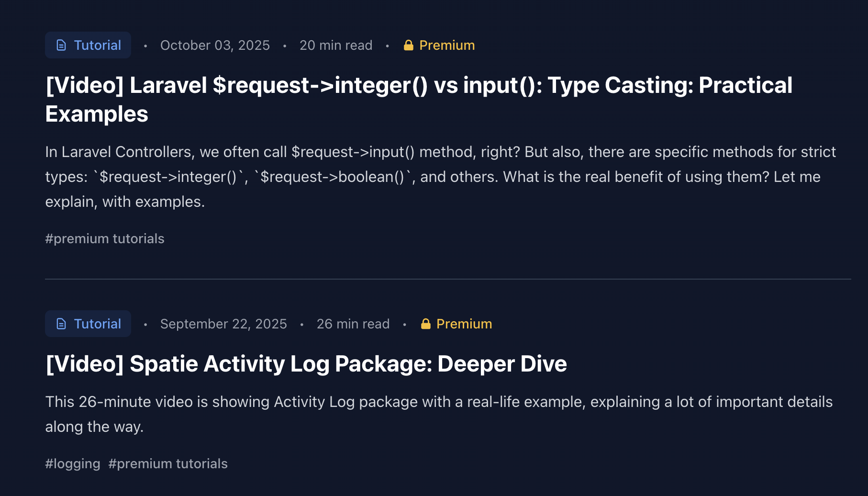Image resolution: width=868 pixels, height=496 pixels.
Task: Select the Tutorial label on the September 22 post
Action: click(x=97, y=324)
